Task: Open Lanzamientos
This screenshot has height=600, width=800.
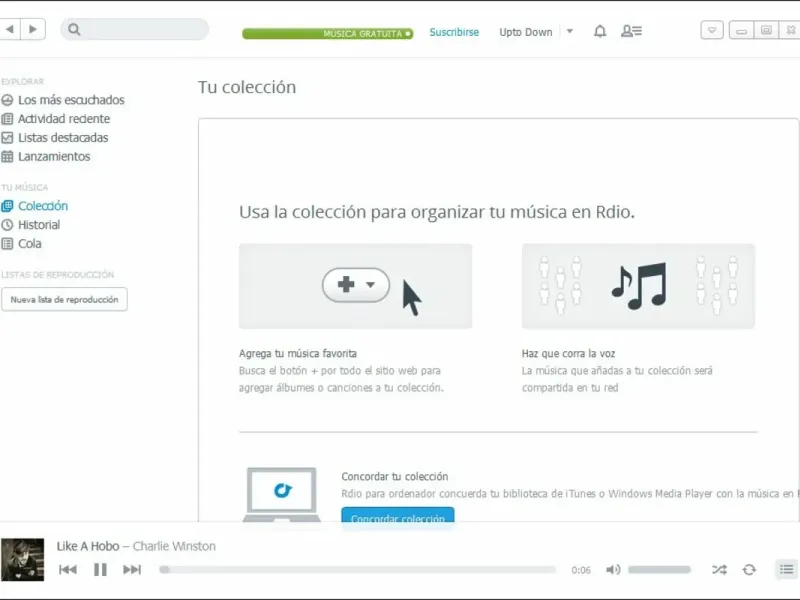Action: tap(54, 157)
